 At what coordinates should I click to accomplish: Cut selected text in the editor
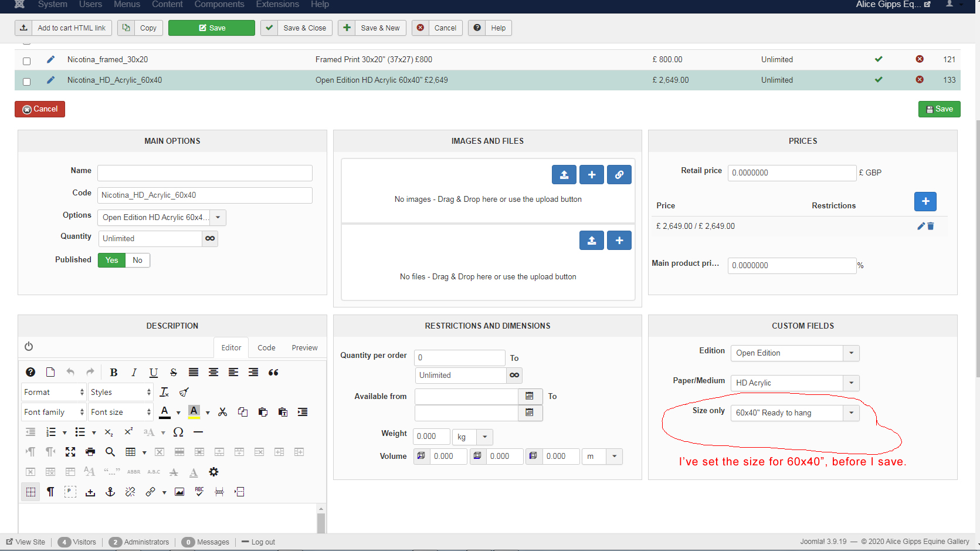point(222,413)
